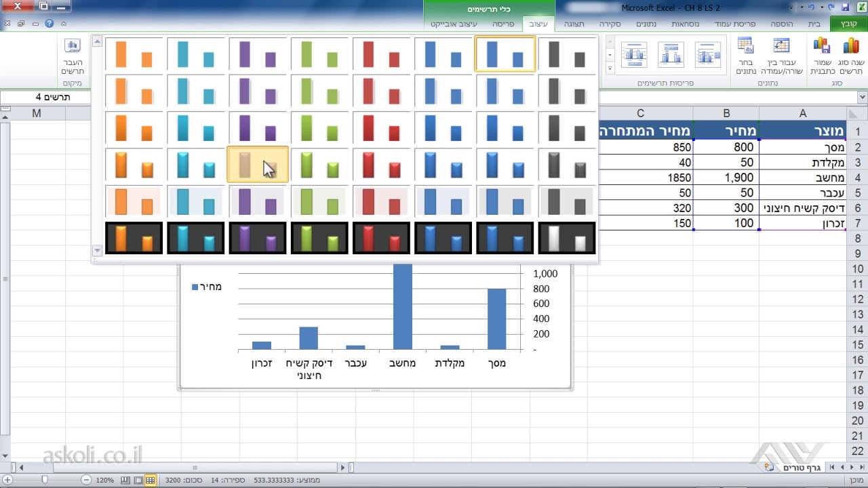This screenshot has height=488, width=868.
Task: Open the Formulas tab (נוסחאות)
Action: click(x=685, y=24)
